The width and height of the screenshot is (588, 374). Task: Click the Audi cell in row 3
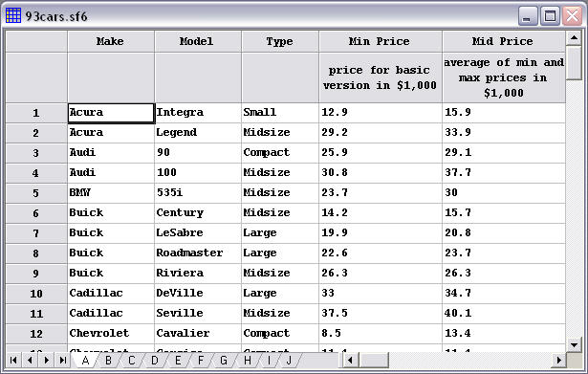(111, 153)
